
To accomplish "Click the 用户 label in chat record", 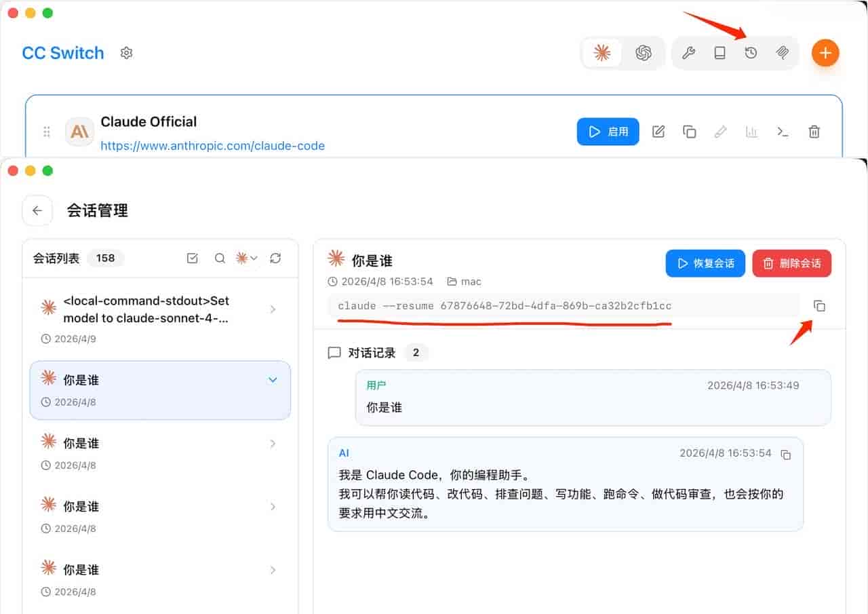I will pyautogui.click(x=376, y=385).
